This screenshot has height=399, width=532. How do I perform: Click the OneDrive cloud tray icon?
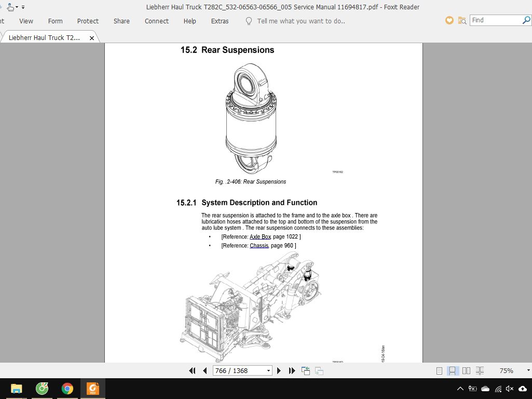coord(485,389)
